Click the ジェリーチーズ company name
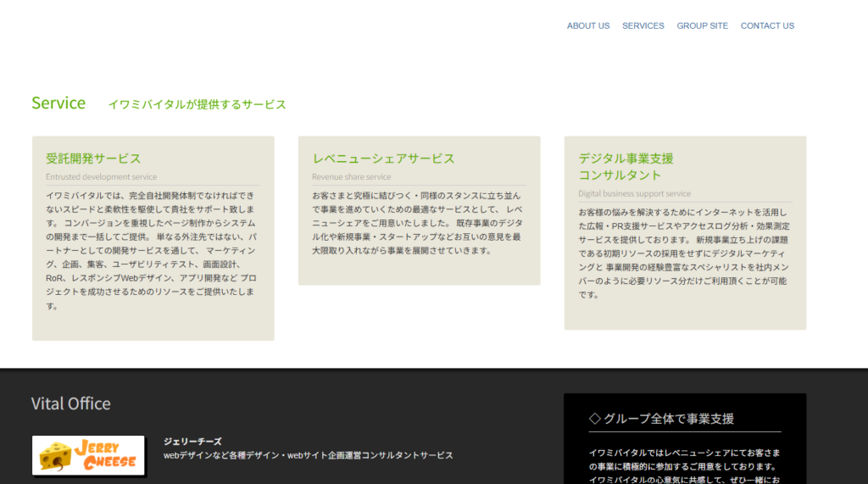Viewport: 868px width, 484px height. pyautogui.click(x=192, y=442)
